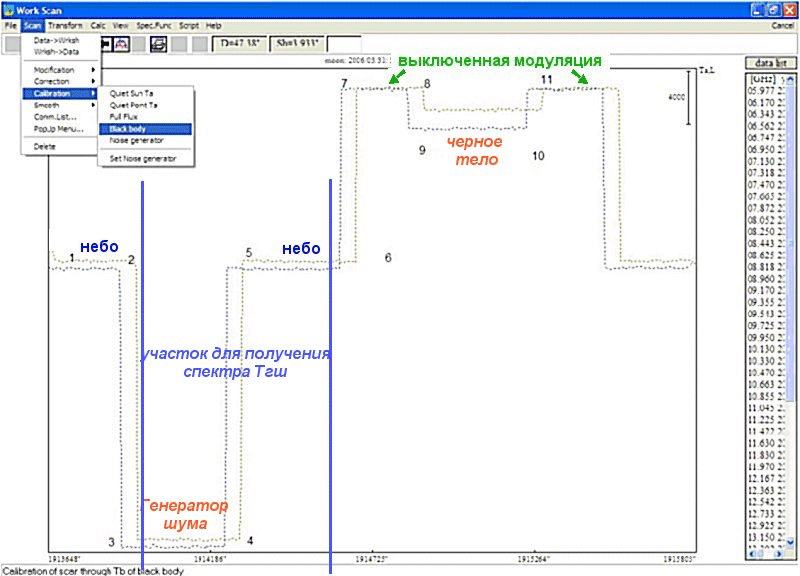
Task: Open the File menu
Action: [x=11, y=26]
